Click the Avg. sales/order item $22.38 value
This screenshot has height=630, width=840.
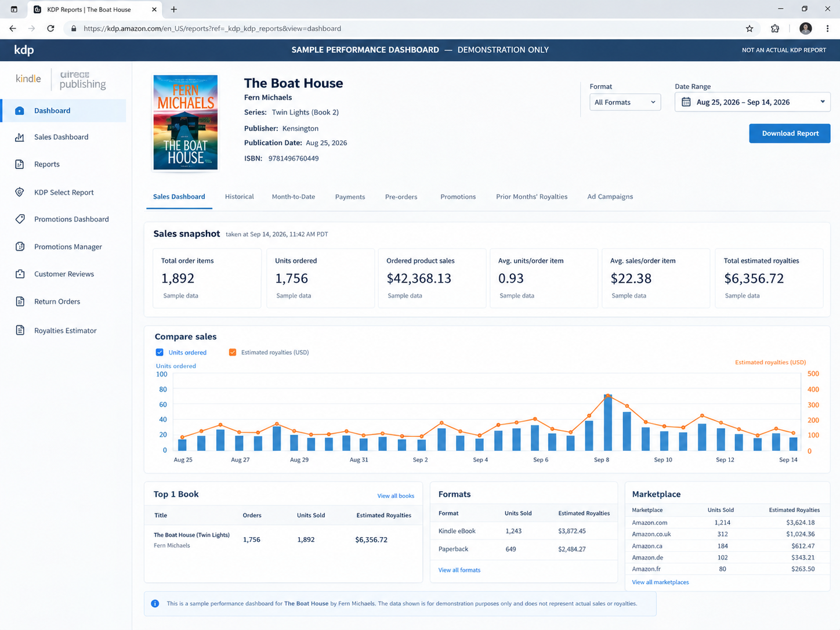pos(631,278)
